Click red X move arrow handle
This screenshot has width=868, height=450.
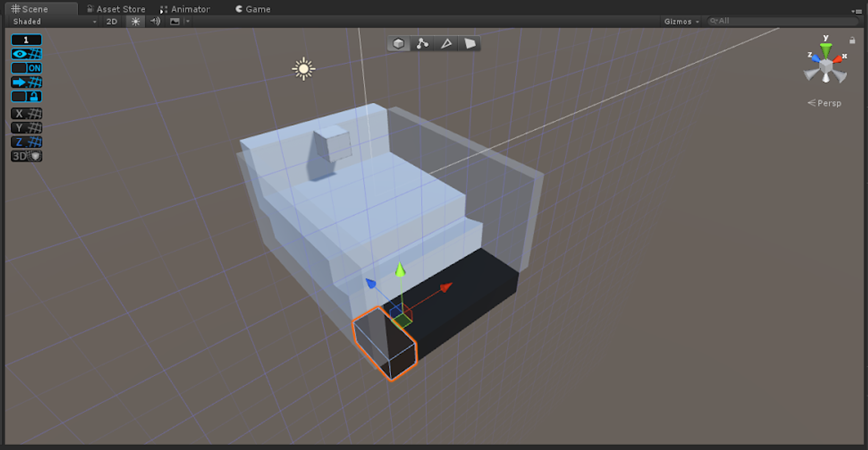(x=446, y=288)
